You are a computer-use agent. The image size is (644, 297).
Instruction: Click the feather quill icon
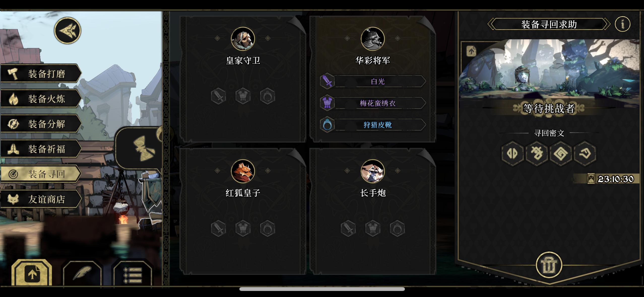(x=82, y=273)
